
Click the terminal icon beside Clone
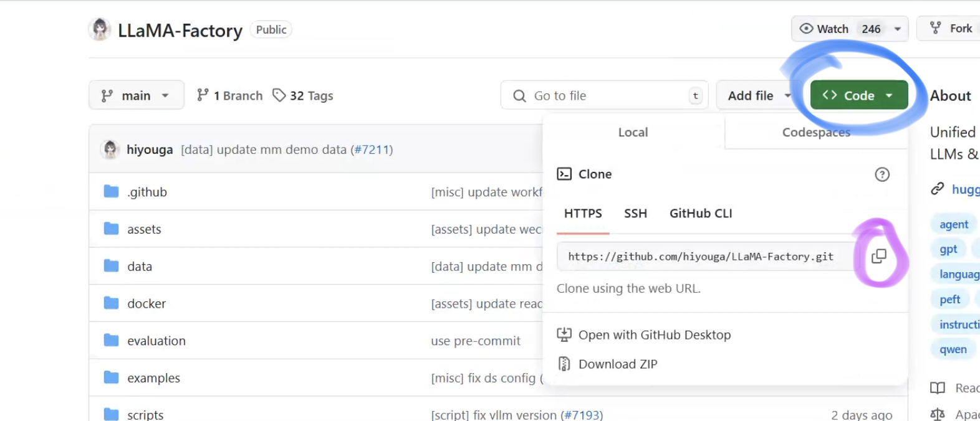tap(564, 174)
